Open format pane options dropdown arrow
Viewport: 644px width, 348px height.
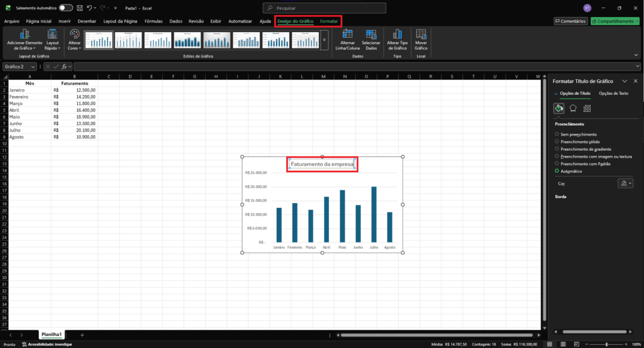(x=625, y=81)
